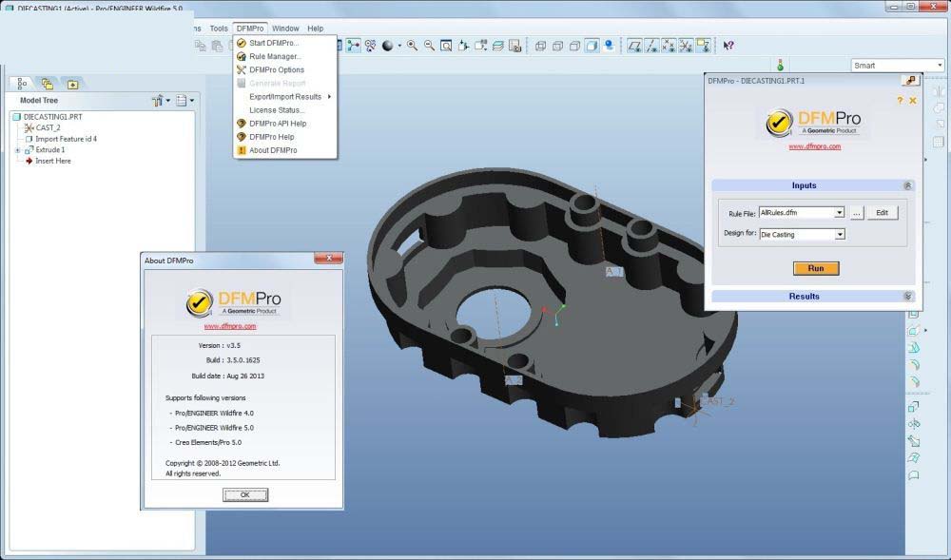Open the folder browser tab icon
Image resolution: width=951 pixels, height=560 pixels.
47,84
